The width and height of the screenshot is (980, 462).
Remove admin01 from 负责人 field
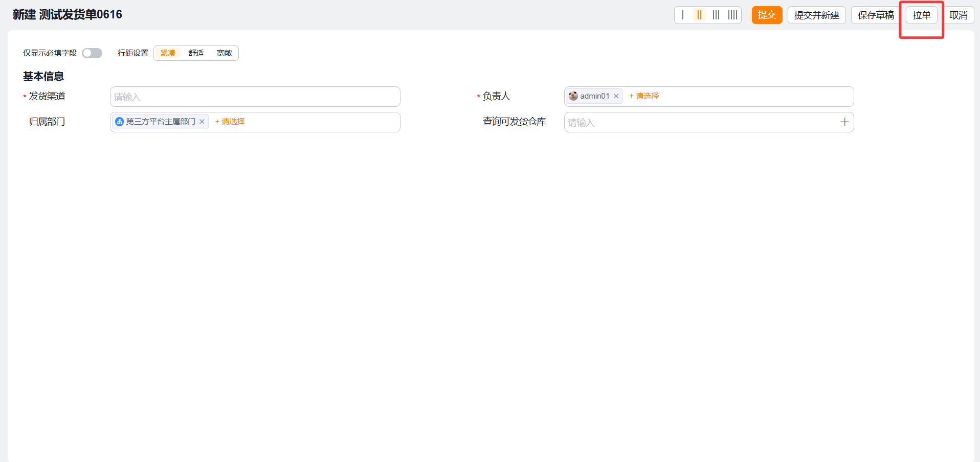(616, 96)
